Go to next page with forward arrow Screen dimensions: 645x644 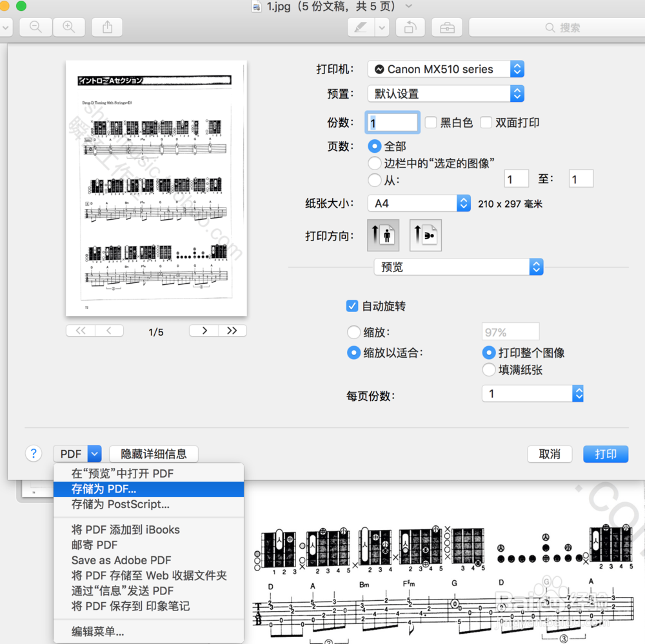point(203,330)
